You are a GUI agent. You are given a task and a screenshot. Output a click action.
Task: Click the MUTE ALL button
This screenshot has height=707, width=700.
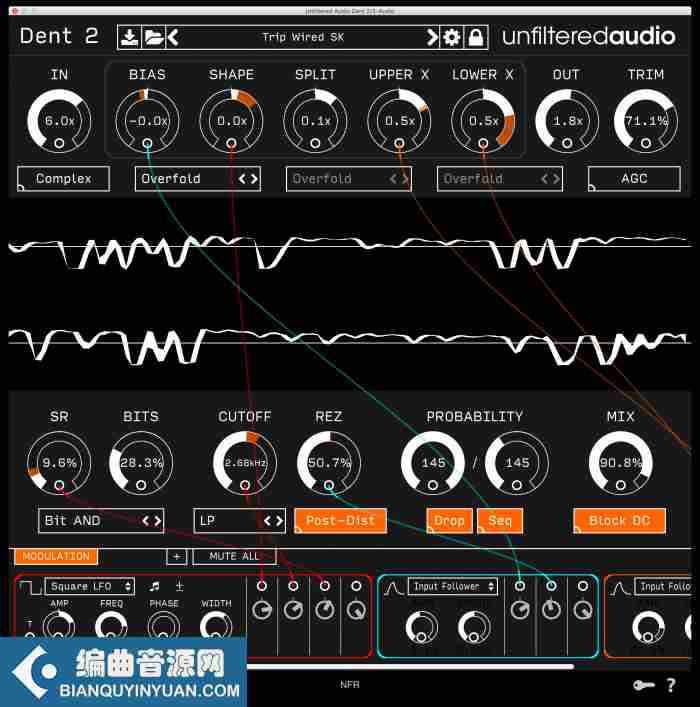[x=235, y=556]
